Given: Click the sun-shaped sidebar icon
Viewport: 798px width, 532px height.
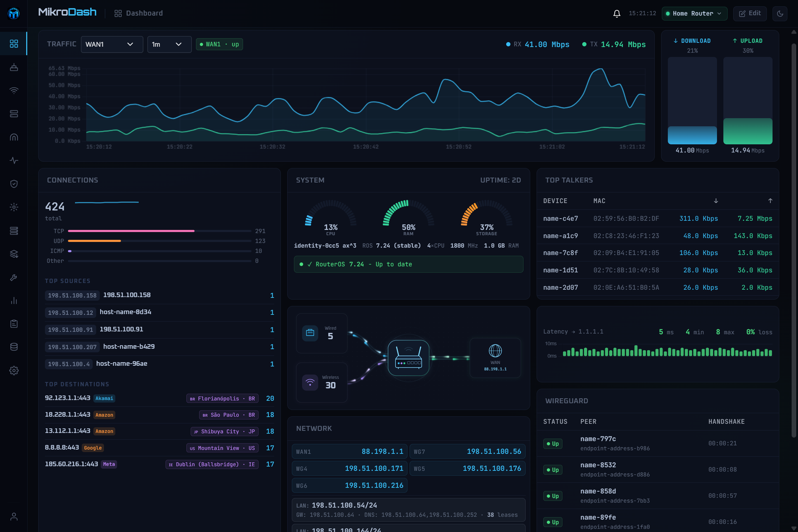Looking at the screenshot, I should point(14,207).
